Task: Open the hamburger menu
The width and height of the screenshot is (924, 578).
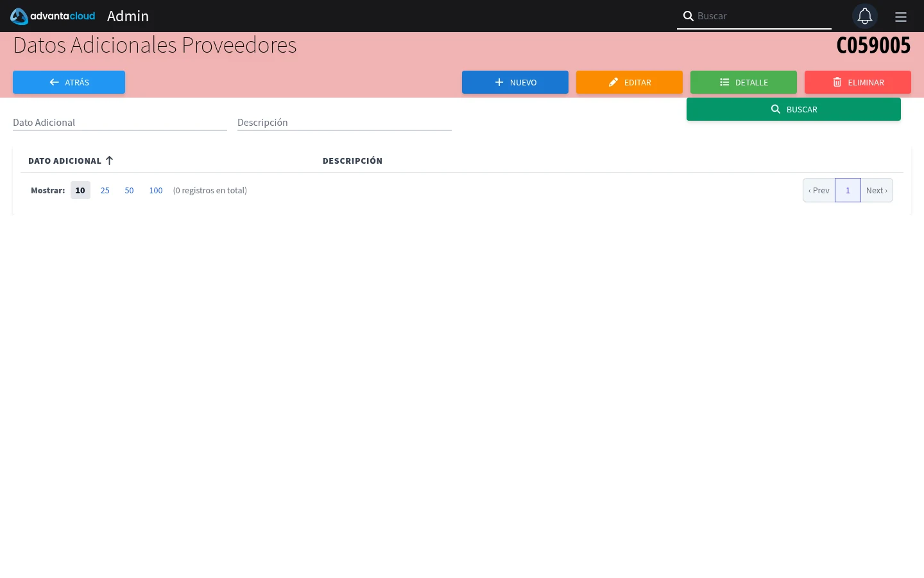Action: point(901,17)
